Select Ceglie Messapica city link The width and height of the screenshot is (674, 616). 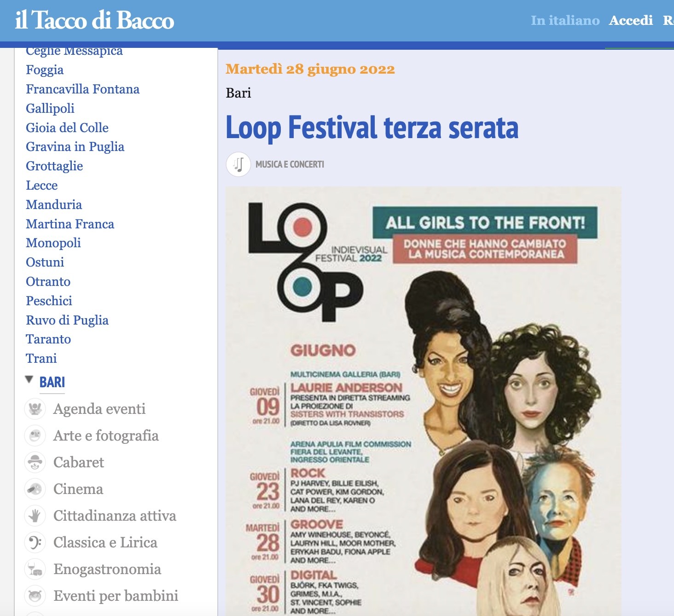tap(74, 51)
